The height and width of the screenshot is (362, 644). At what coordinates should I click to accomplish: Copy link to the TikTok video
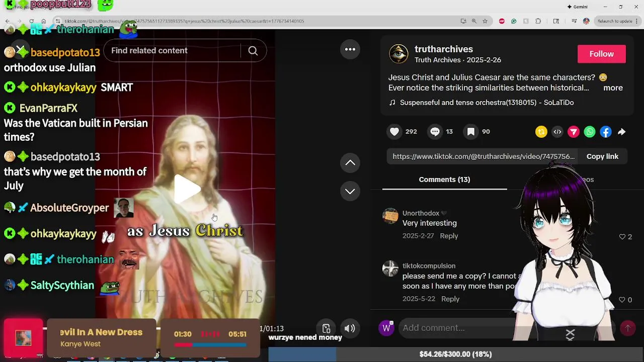(x=602, y=156)
